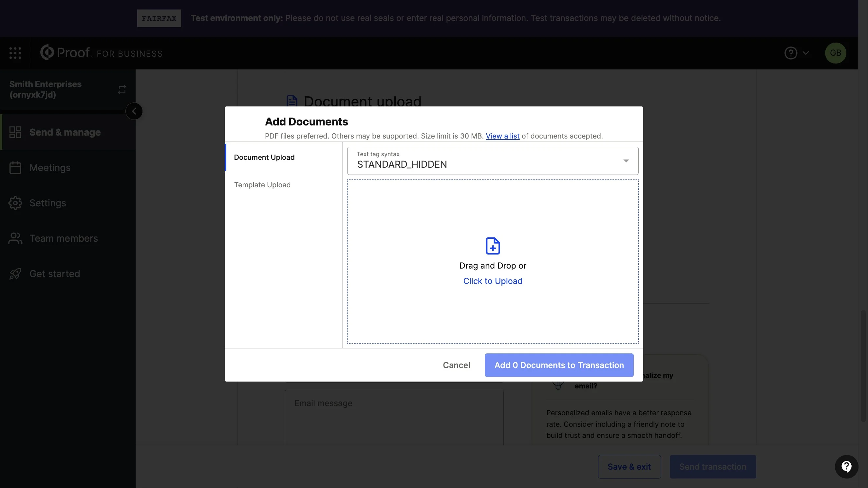The width and height of the screenshot is (868, 488).
Task: Open the help question mark menu
Action: point(790,53)
